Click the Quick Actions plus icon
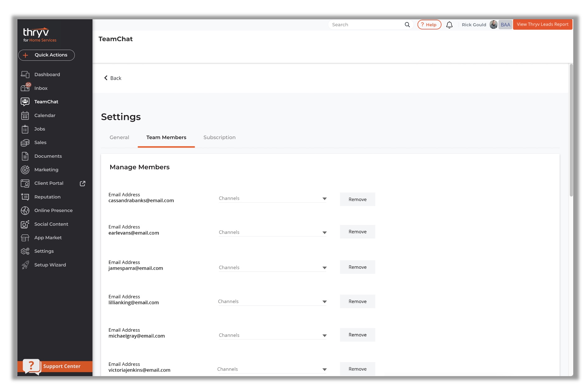 [26, 55]
